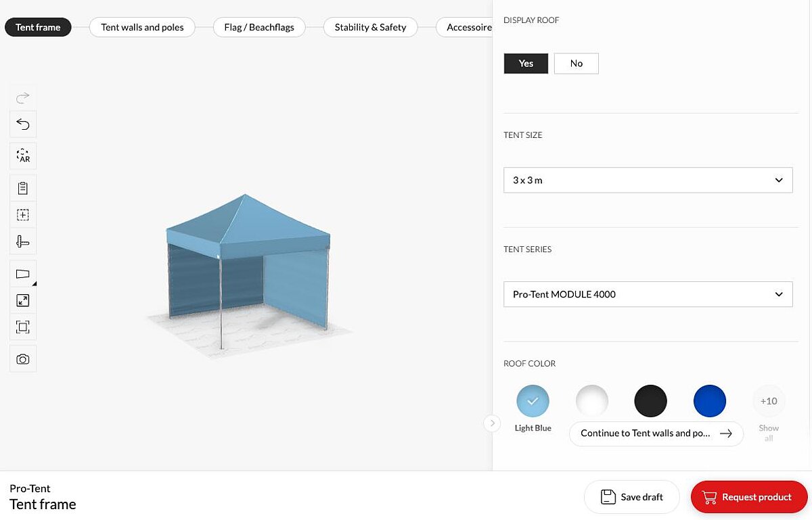Image resolution: width=812 pixels, height=520 pixels.
Task: Open the AR view tool
Action: [x=23, y=156]
